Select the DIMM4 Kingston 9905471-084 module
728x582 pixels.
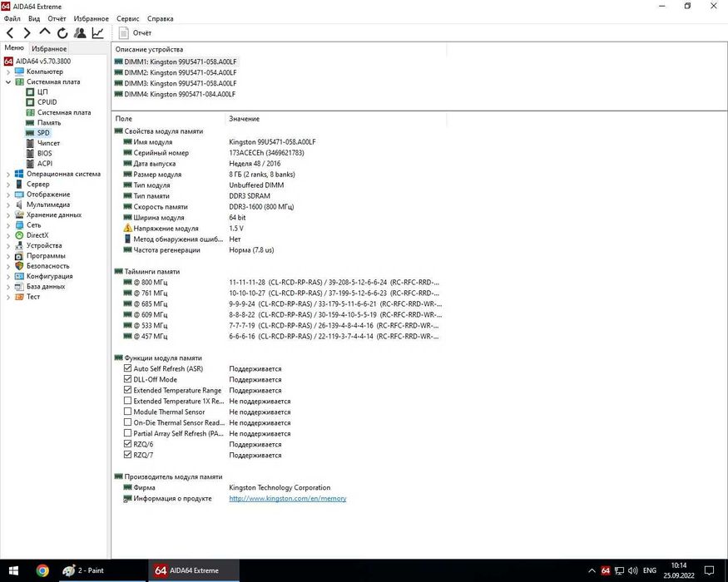181,94
